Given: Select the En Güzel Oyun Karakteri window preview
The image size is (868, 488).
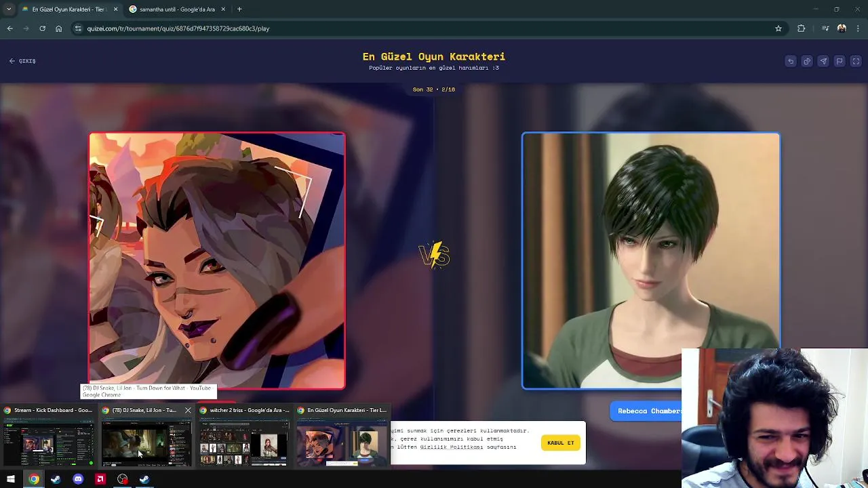Looking at the screenshot, I should (x=342, y=436).
